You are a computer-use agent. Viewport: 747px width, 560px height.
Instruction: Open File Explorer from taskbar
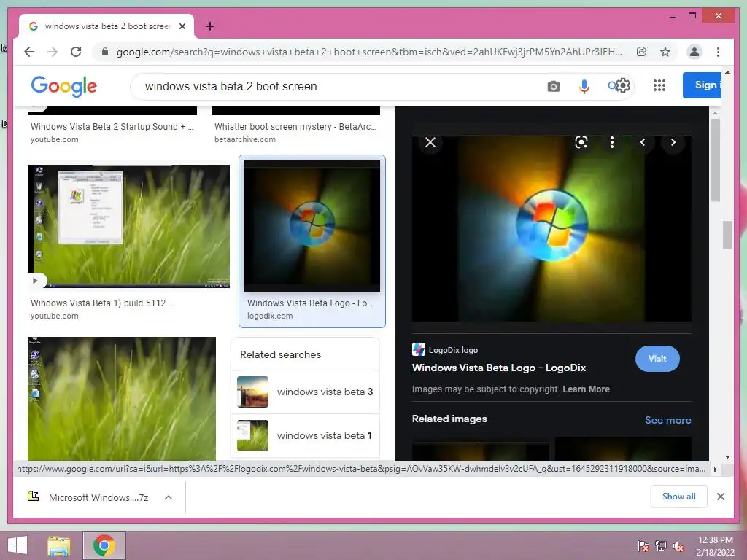(x=59, y=545)
